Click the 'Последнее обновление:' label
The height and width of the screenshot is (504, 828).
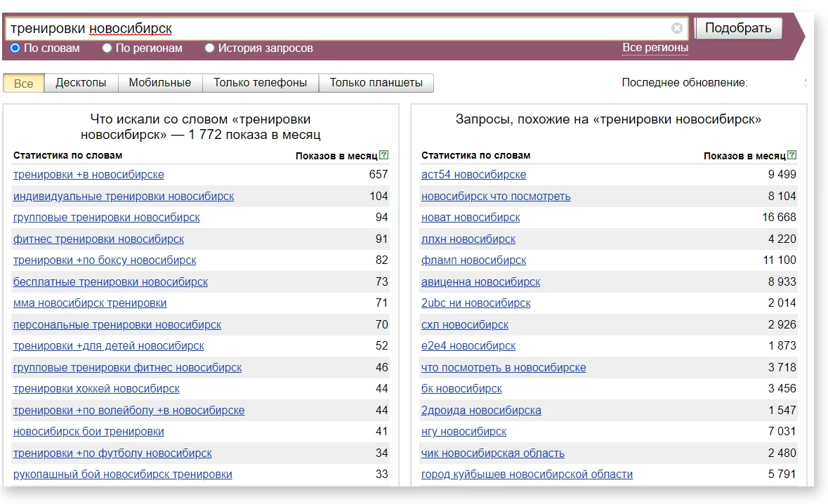point(684,82)
